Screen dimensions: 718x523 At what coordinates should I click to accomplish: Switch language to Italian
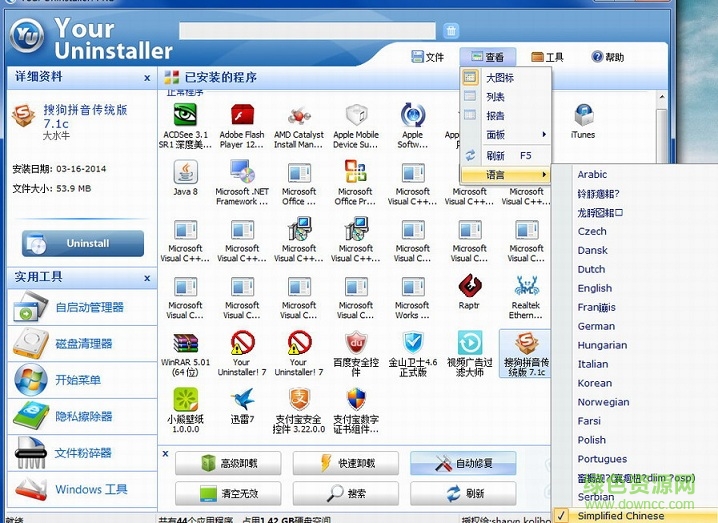pos(593,364)
